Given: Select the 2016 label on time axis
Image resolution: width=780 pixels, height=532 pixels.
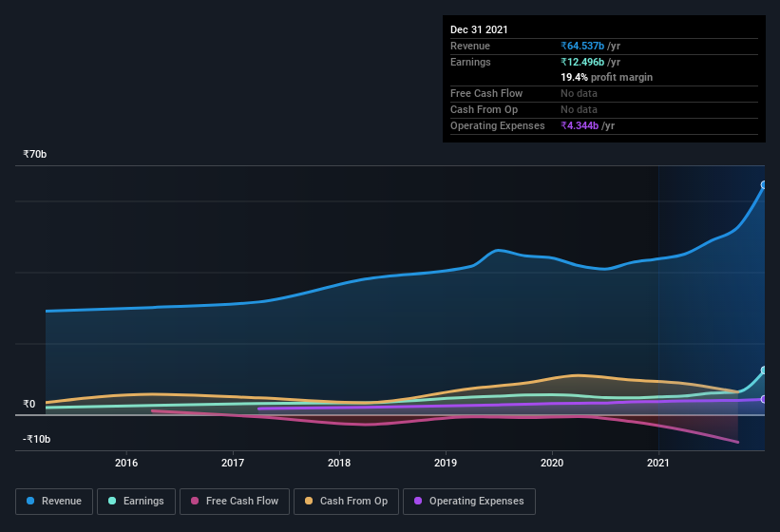Looking at the screenshot, I should [x=126, y=463].
